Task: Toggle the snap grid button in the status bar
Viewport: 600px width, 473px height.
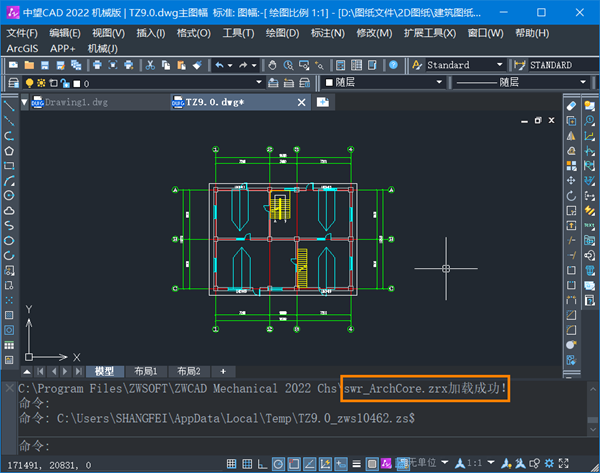Action: [231, 464]
